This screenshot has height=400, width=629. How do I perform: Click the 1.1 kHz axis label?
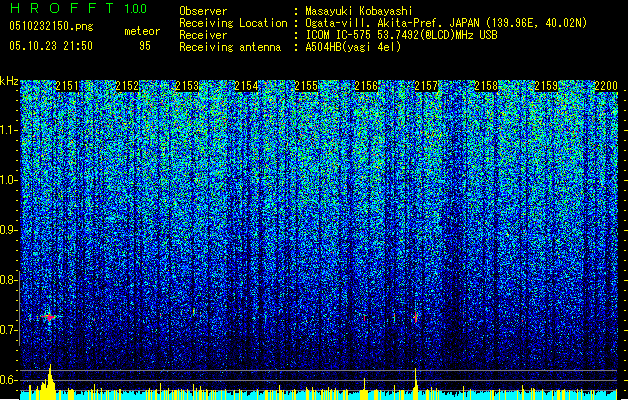click(8, 130)
